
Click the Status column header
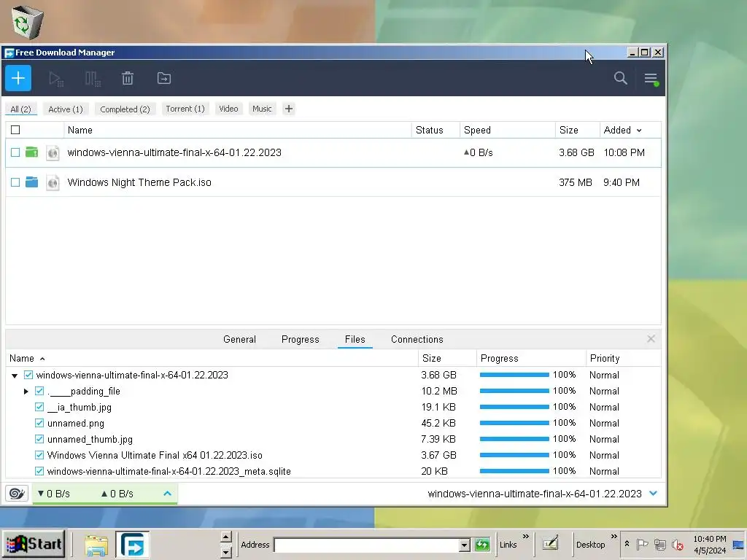(436, 130)
